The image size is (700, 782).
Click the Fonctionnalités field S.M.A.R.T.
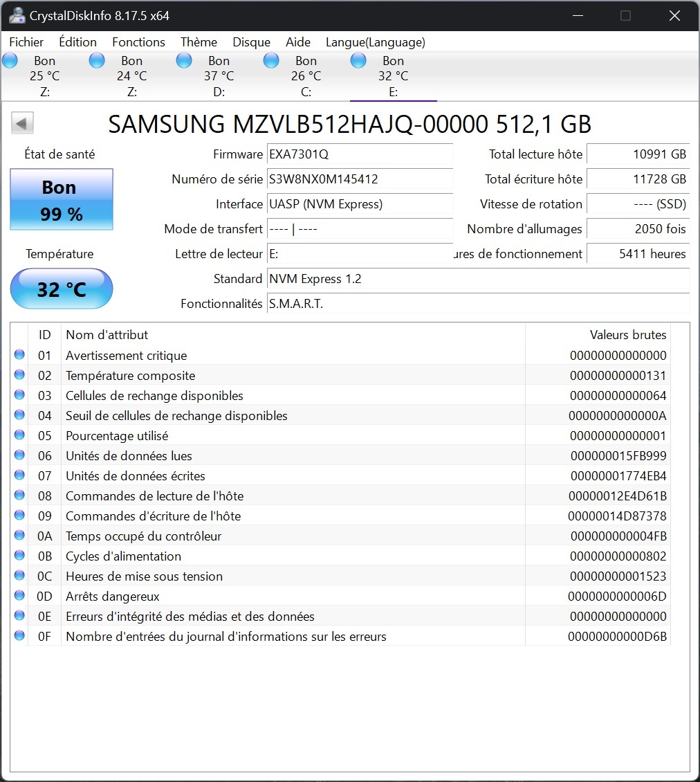479,304
